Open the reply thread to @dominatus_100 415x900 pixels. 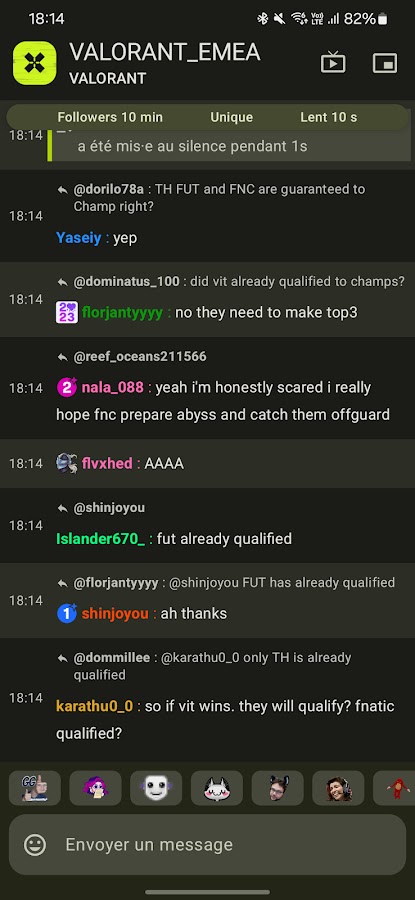pos(231,282)
